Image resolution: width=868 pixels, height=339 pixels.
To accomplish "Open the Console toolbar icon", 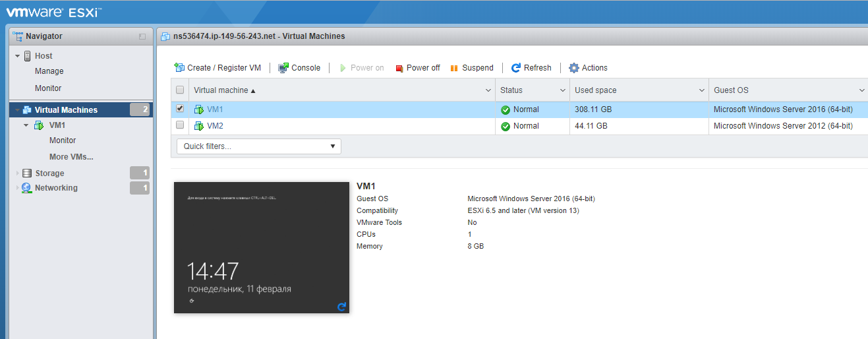I will point(283,67).
